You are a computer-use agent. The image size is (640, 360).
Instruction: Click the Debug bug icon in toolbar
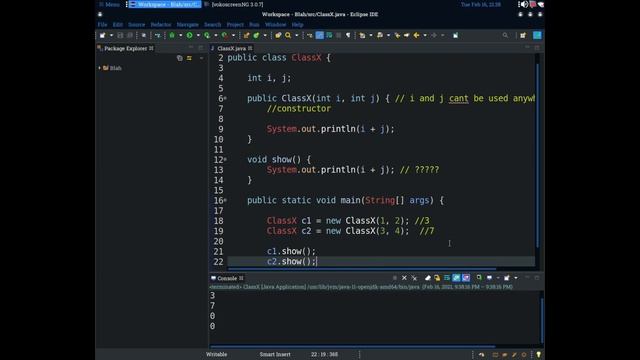coord(172,36)
